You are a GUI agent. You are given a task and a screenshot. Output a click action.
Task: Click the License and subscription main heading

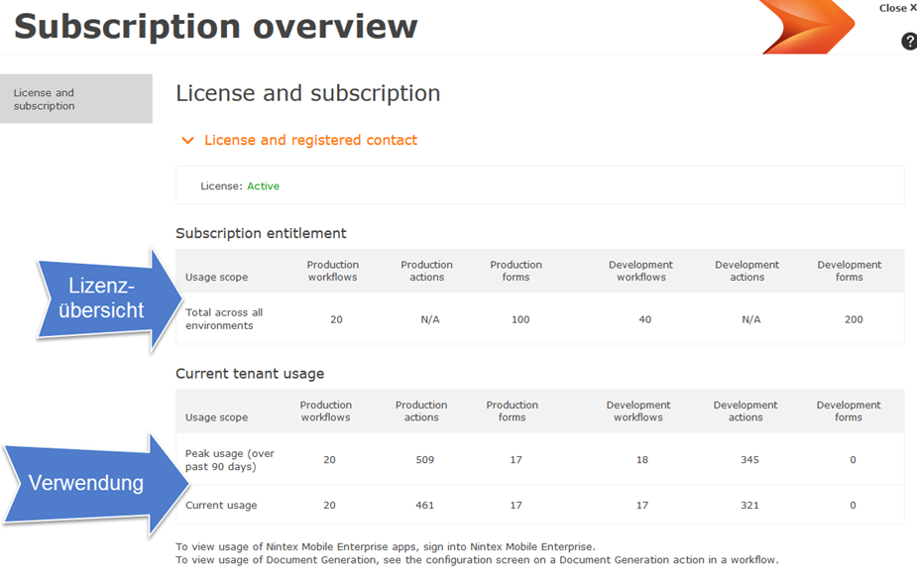[308, 93]
